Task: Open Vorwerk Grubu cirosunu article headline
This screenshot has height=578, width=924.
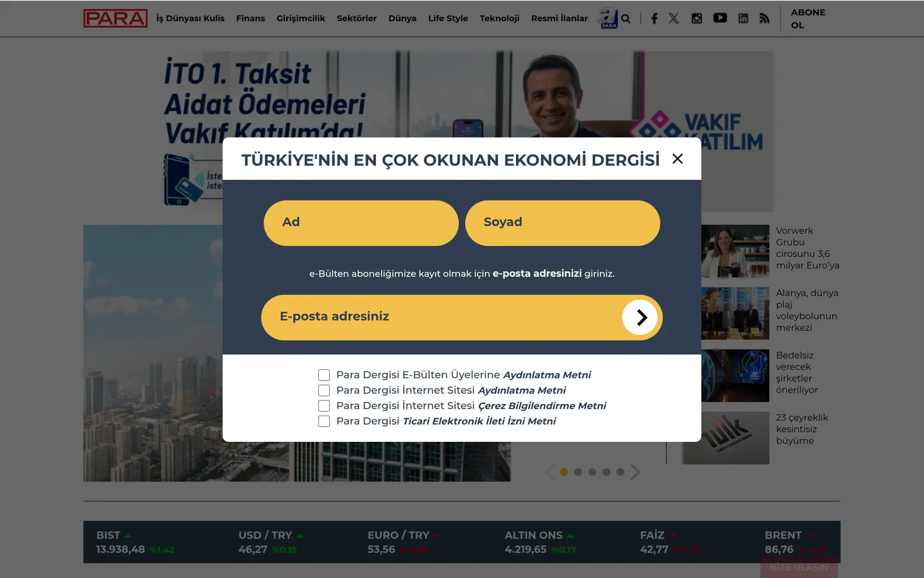Action: pos(807,248)
